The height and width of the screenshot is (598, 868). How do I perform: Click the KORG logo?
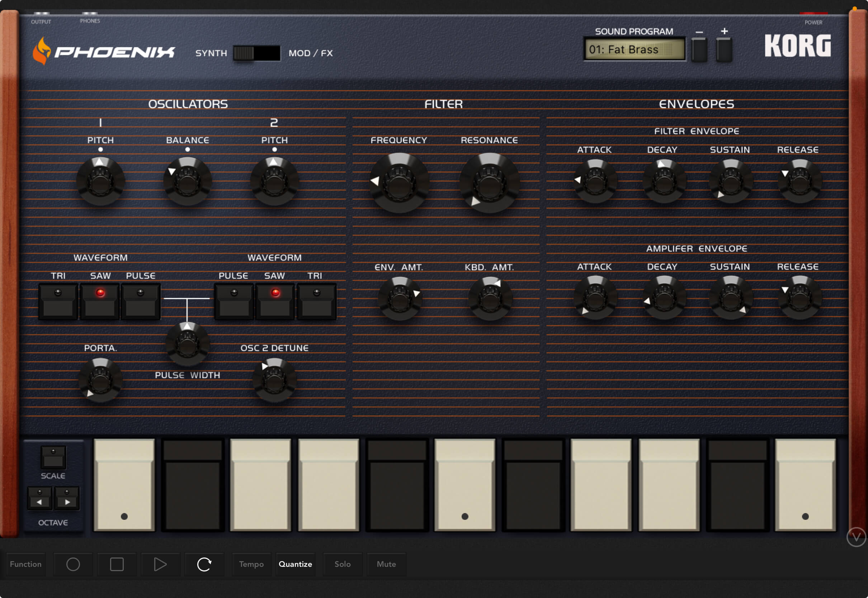(x=798, y=46)
